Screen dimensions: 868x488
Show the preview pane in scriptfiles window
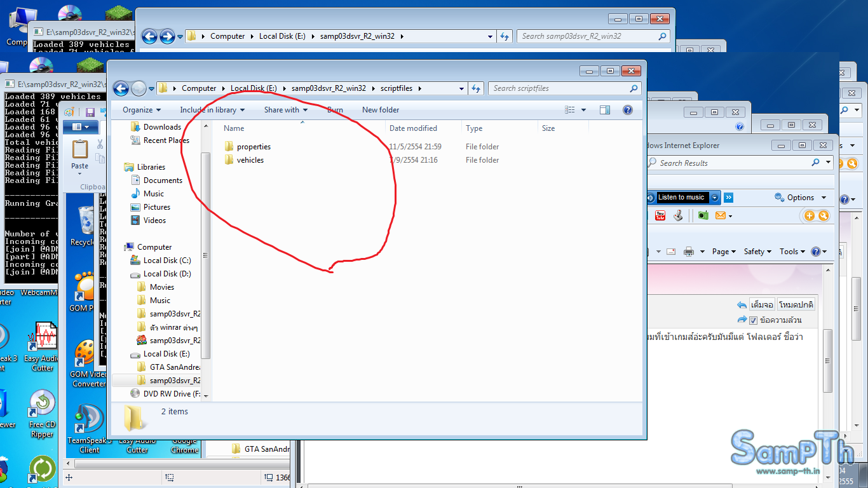605,110
